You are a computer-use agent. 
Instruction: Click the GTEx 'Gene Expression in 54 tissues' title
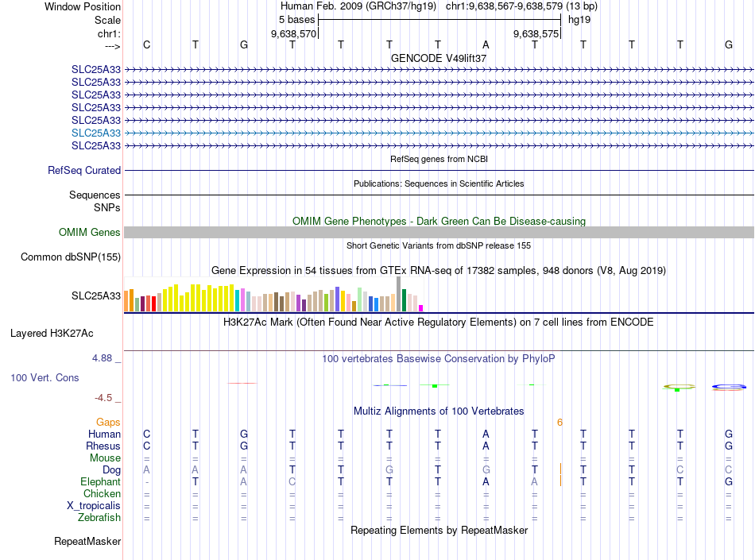pyautogui.click(x=439, y=270)
